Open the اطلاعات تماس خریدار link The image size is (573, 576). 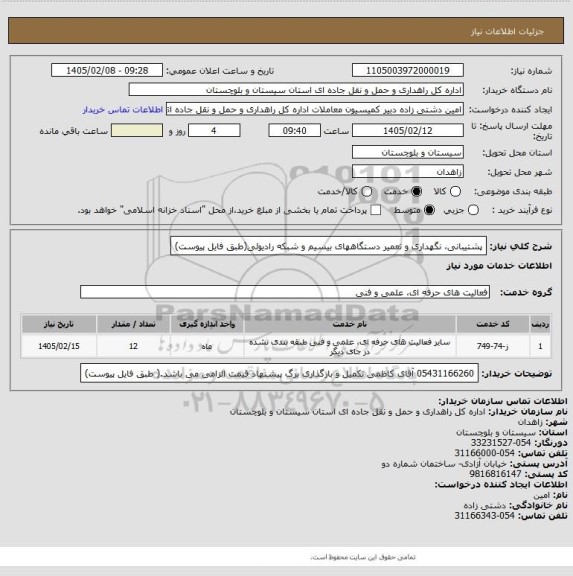[x=123, y=110]
